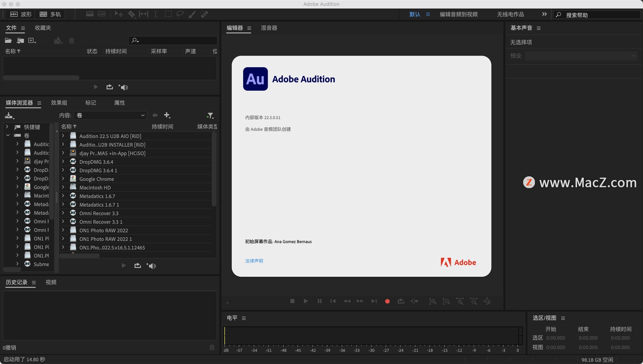
Task: Open the 基本声音 panel menu
Action: tap(539, 28)
